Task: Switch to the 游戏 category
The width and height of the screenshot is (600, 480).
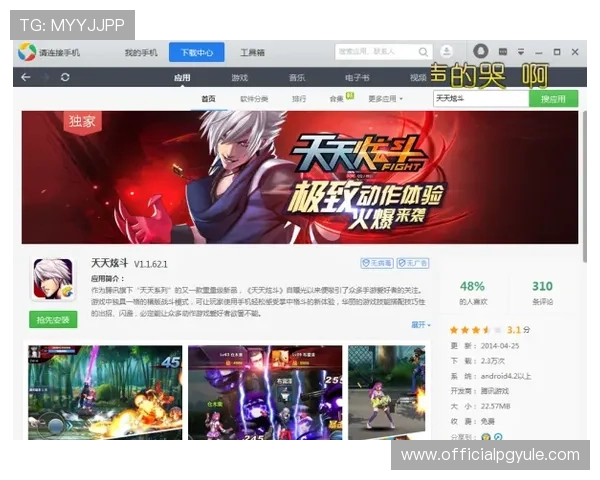Action: [x=240, y=78]
